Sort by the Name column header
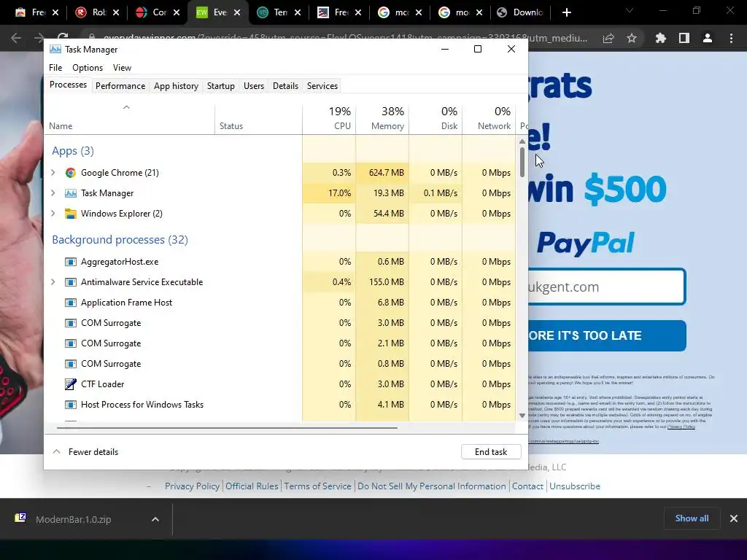The height and width of the screenshot is (560, 747). 130,119
